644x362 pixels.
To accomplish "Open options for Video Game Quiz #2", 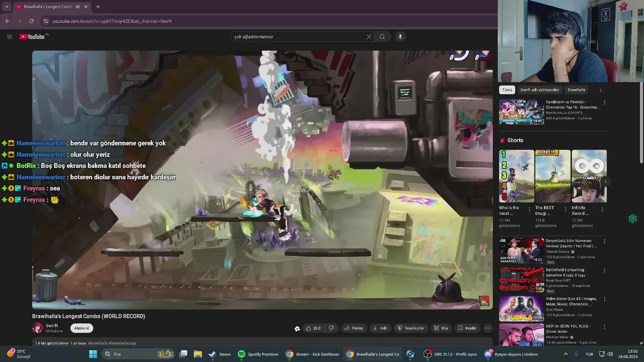I will point(604,299).
